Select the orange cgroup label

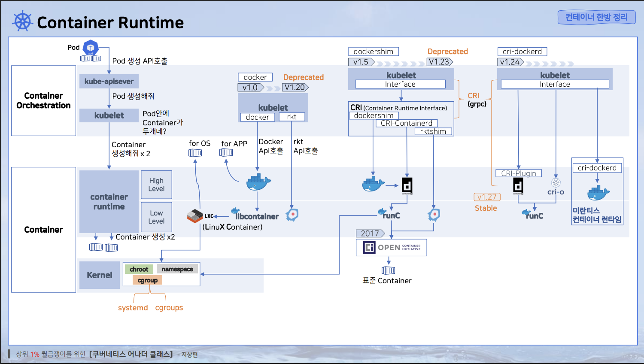(x=147, y=280)
